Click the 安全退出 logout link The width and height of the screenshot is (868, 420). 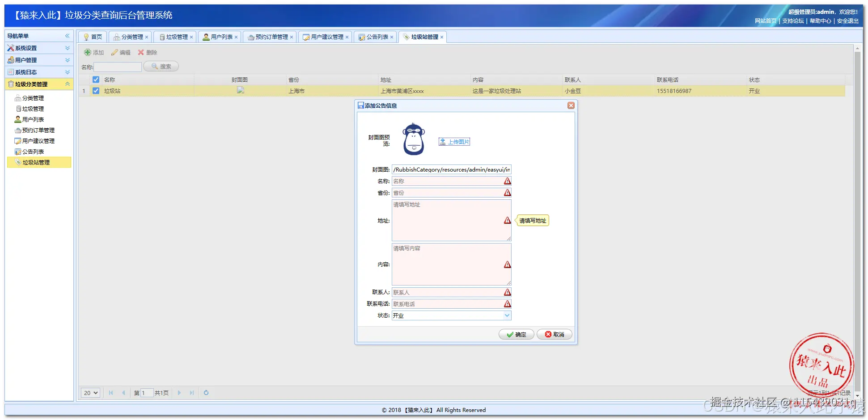[848, 21]
